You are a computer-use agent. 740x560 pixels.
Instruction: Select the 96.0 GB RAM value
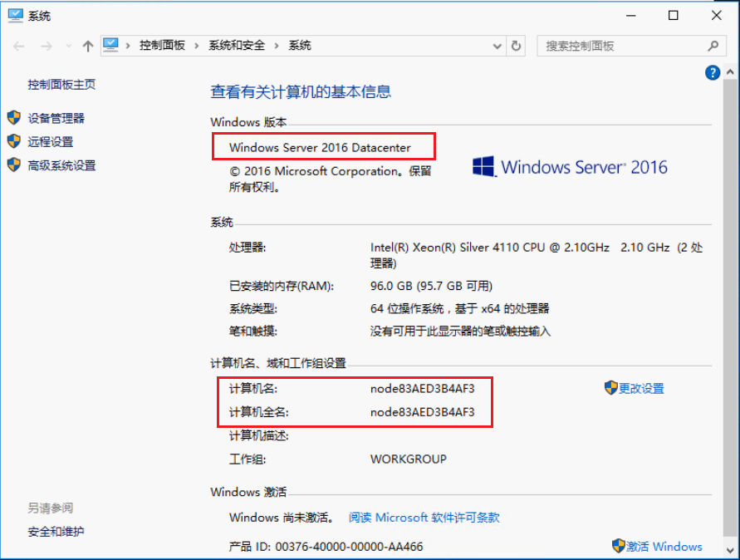[x=431, y=286]
